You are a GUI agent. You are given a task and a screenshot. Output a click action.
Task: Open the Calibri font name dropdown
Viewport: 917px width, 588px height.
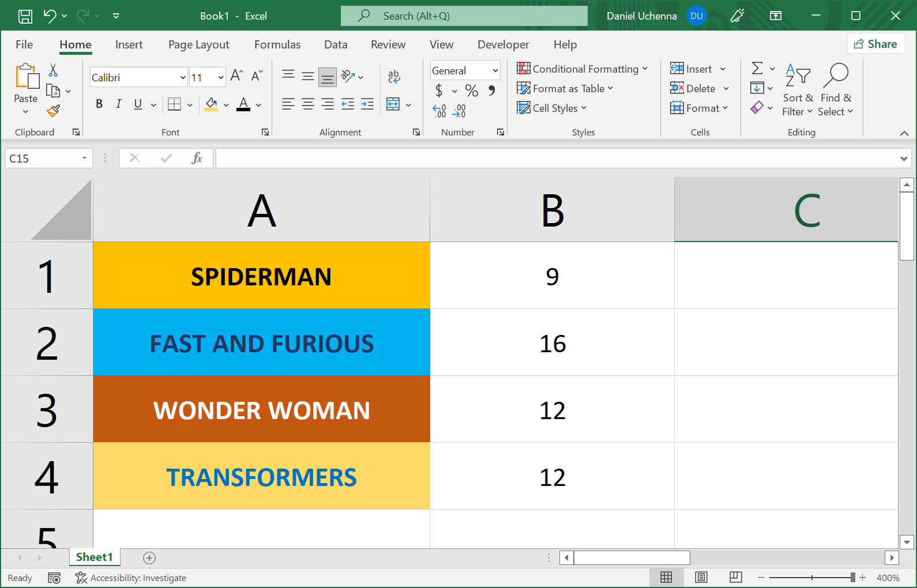pos(183,77)
